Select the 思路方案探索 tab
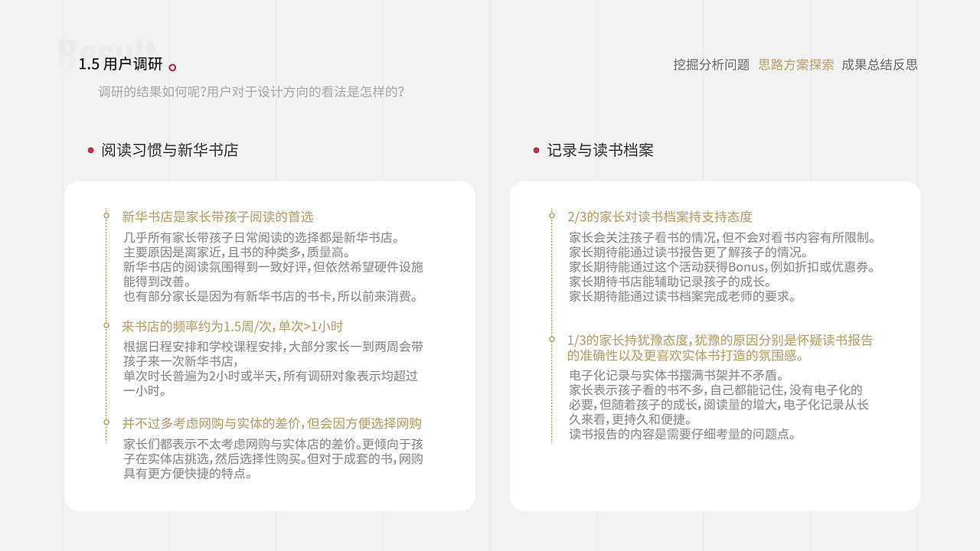 (796, 65)
